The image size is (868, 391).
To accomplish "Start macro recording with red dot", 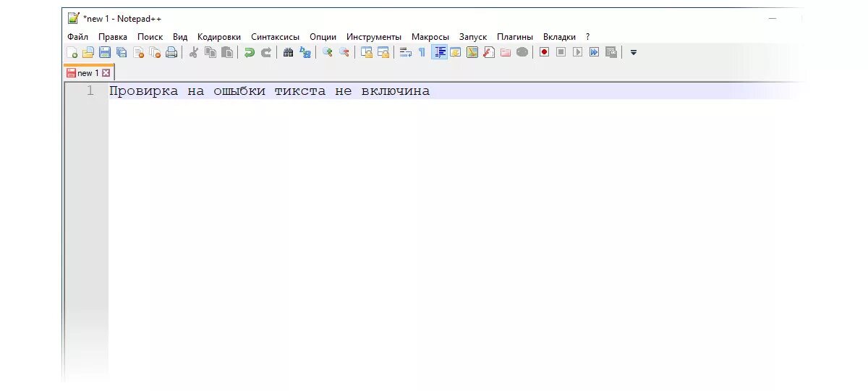I will pyautogui.click(x=545, y=52).
